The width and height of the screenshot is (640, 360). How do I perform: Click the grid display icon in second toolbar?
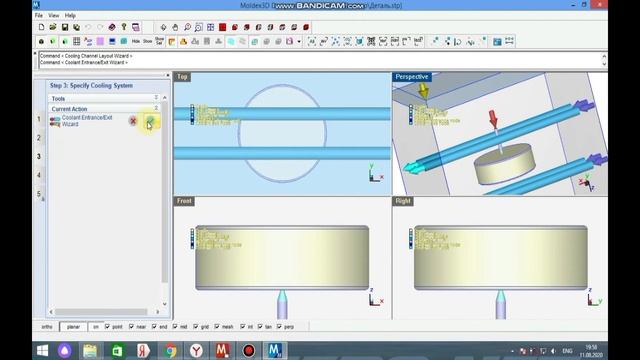pyautogui.click(x=76, y=41)
